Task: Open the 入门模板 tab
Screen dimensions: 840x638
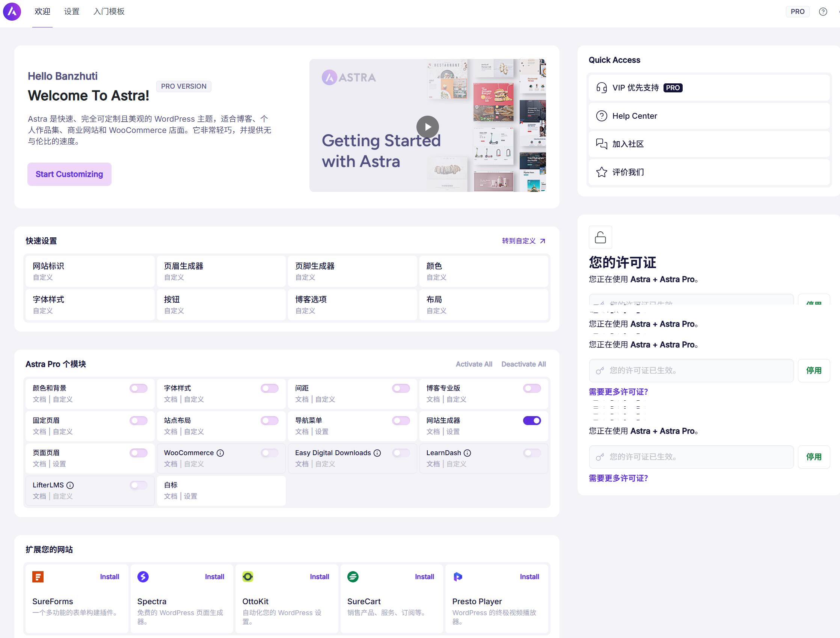Action: coord(109,11)
